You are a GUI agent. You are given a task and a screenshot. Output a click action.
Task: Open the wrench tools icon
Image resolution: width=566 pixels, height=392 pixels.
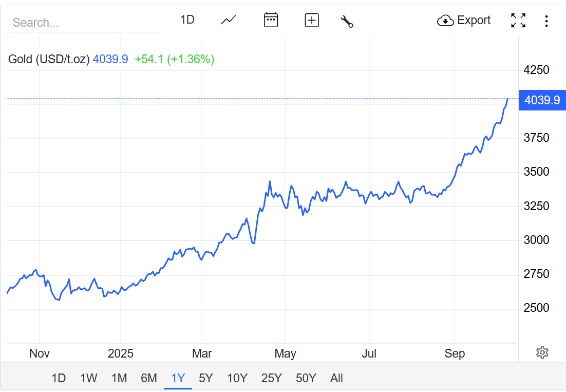click(347, 21)
